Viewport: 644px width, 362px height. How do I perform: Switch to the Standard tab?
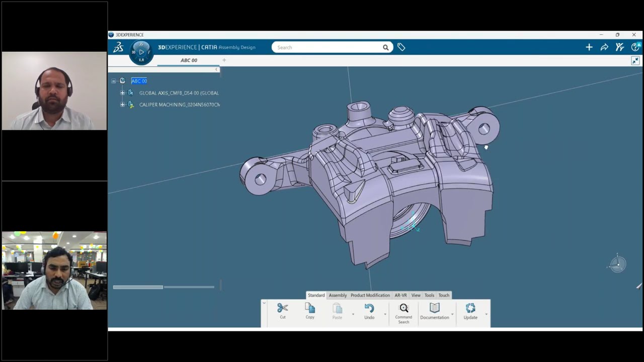point(316,295)
